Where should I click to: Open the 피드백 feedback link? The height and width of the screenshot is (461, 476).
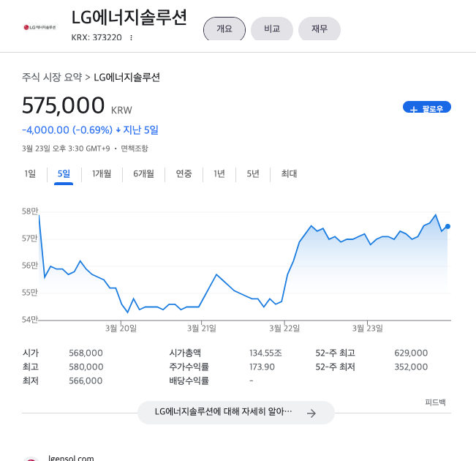point(435,402)
